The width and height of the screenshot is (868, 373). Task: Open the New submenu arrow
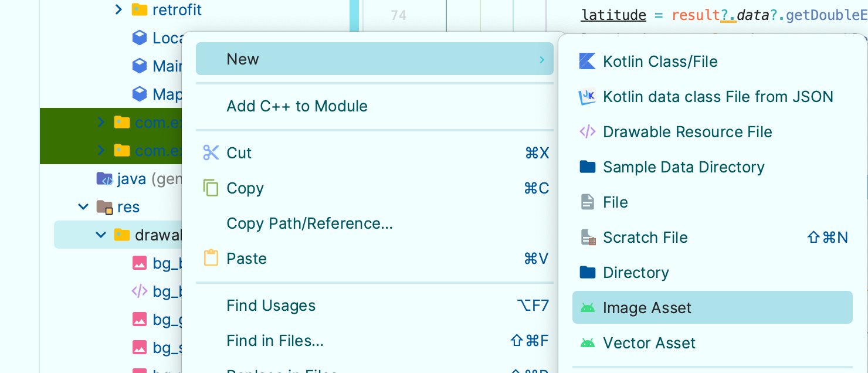[542, 59]
